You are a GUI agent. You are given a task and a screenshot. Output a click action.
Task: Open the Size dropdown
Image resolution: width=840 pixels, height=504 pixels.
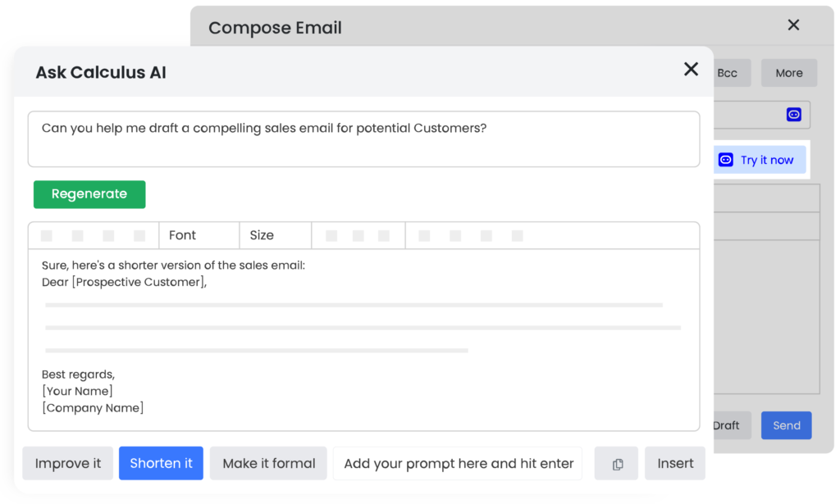pos(276,235)
